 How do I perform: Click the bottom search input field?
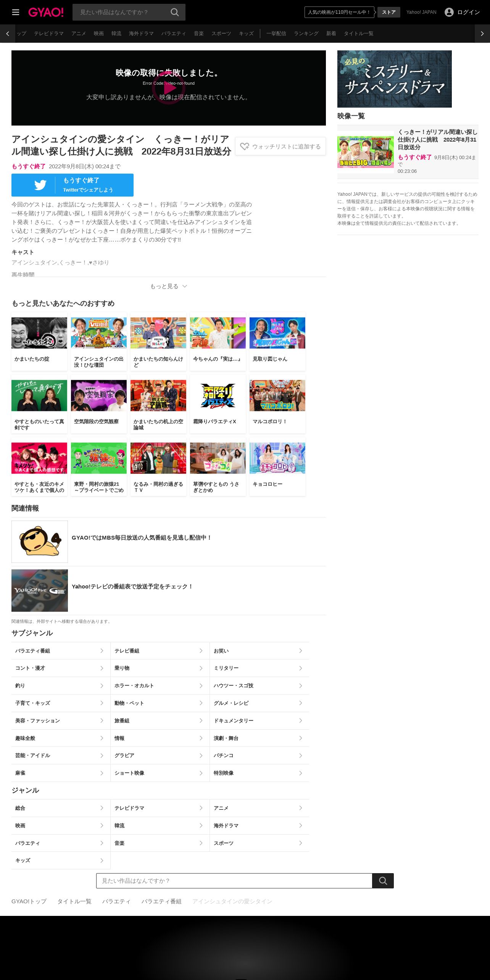tap(234, 881)
